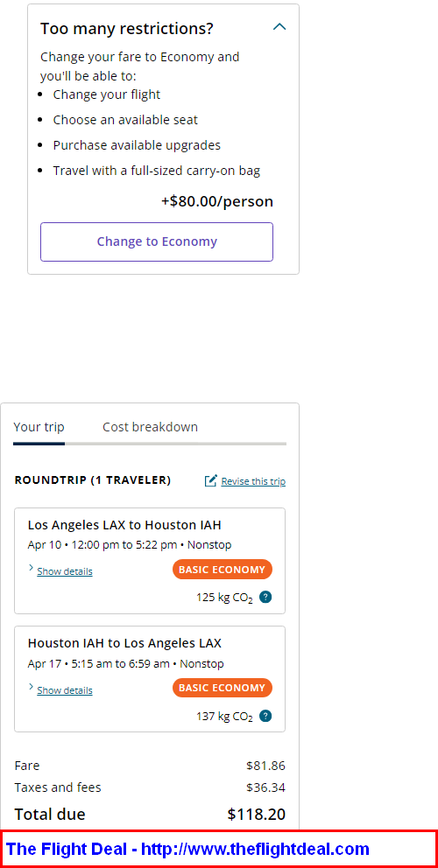Click the Revise this trip link
Screen dimensions: 438x868
tap(253, 481)
